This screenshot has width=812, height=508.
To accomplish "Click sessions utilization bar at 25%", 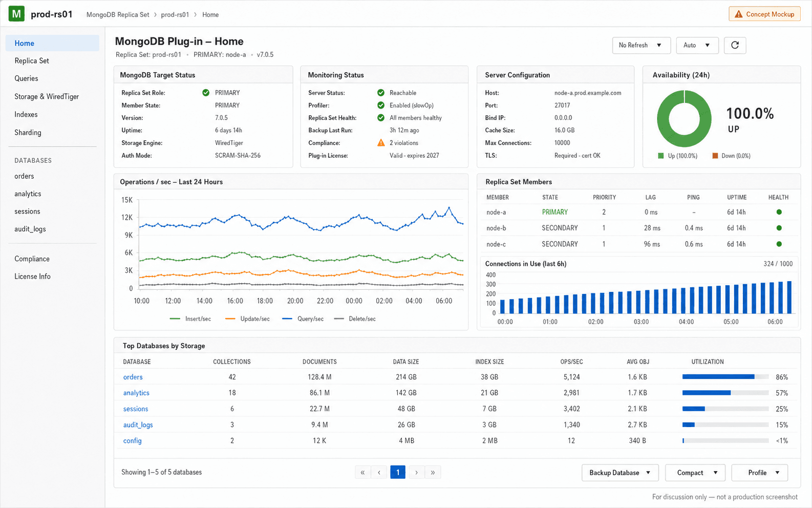I will pyautogui.click(x=725, y=409).
